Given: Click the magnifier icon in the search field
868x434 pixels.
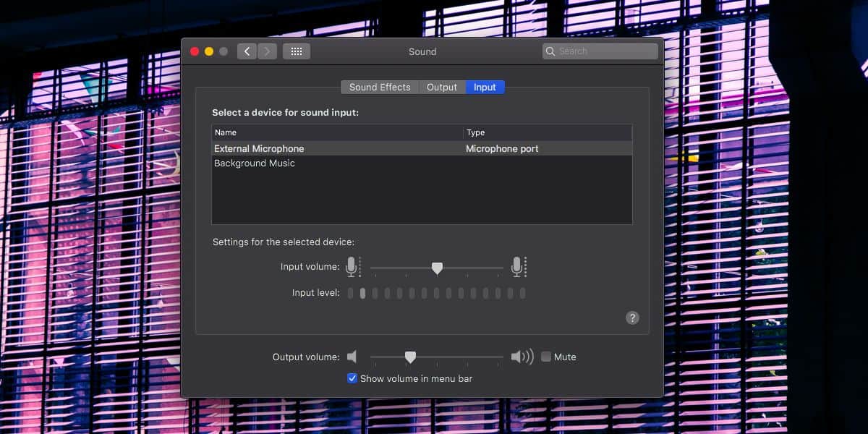Looking at the screenshot, I should tap(551, 51).
